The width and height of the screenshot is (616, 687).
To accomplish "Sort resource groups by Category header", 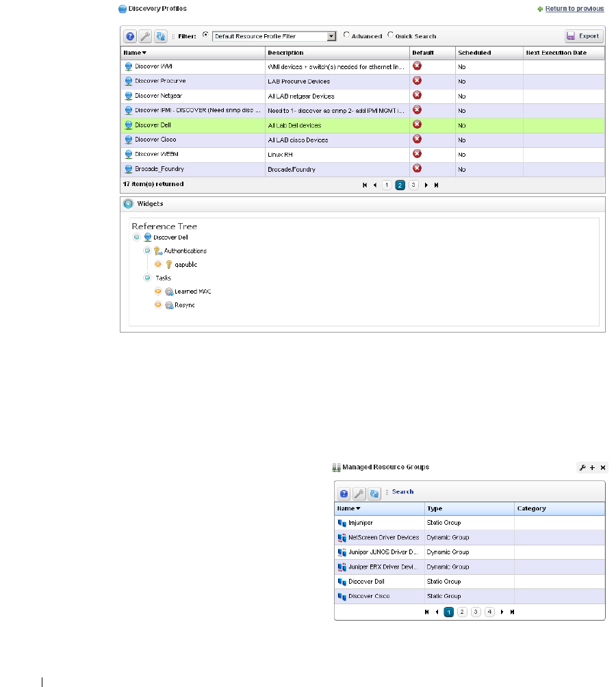I will pyautogui.click(x=559, y=508).
